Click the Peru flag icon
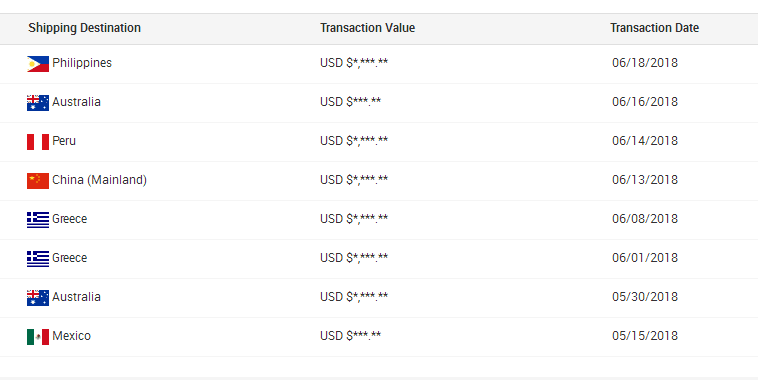The height and width of the screenshot is (380, 758). [38, 142]
